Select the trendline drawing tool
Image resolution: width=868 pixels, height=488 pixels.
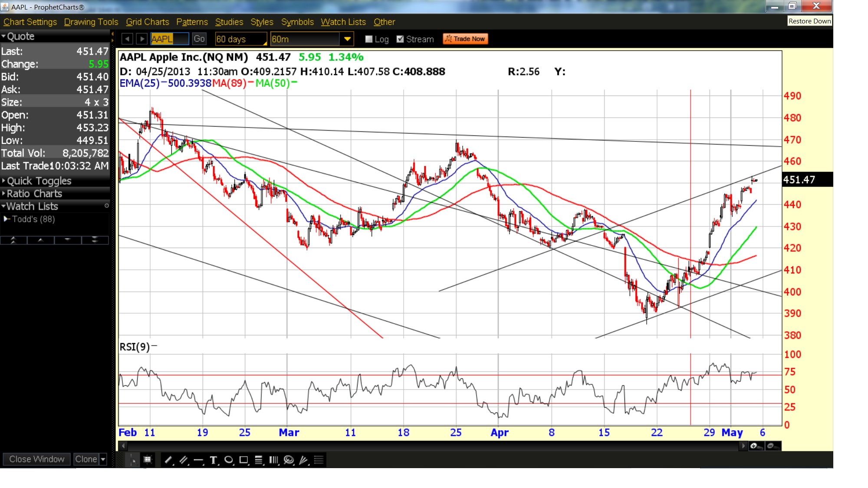pos(168,460)
